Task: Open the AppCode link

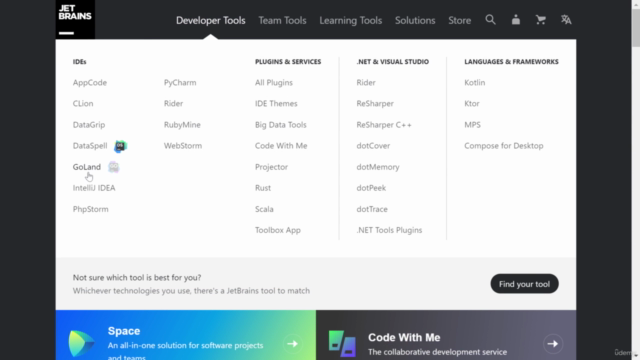Action: [x=90, y=82]
